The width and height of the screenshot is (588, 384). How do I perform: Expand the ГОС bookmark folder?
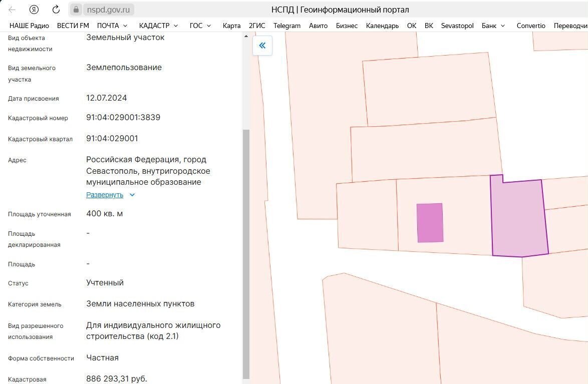pyautogui.click(x=200, y=26)
